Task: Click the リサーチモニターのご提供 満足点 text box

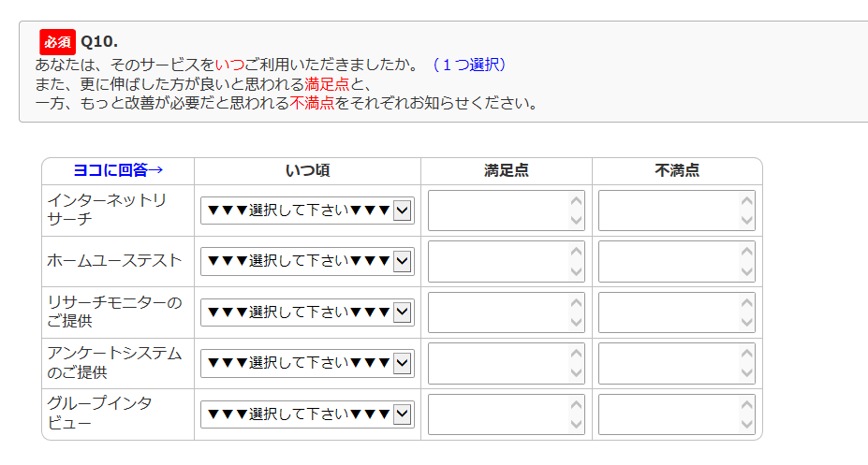Action: pyautogui.click(x=498, y=312)
